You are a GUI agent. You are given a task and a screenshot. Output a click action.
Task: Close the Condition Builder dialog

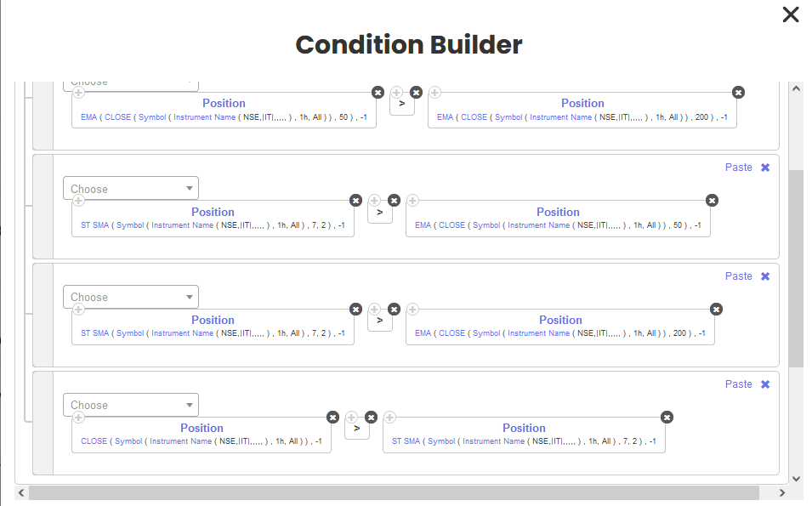pyautogui.click(x=791, y=14)
